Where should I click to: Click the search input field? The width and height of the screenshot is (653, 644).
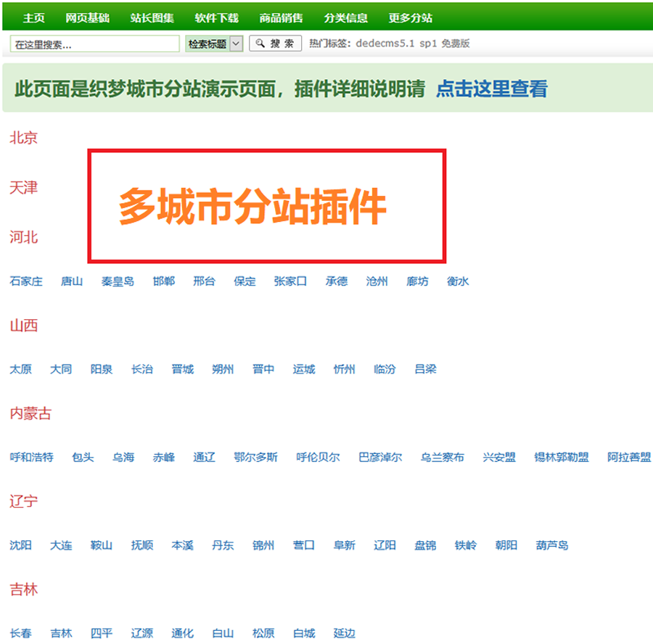point(94,44)
